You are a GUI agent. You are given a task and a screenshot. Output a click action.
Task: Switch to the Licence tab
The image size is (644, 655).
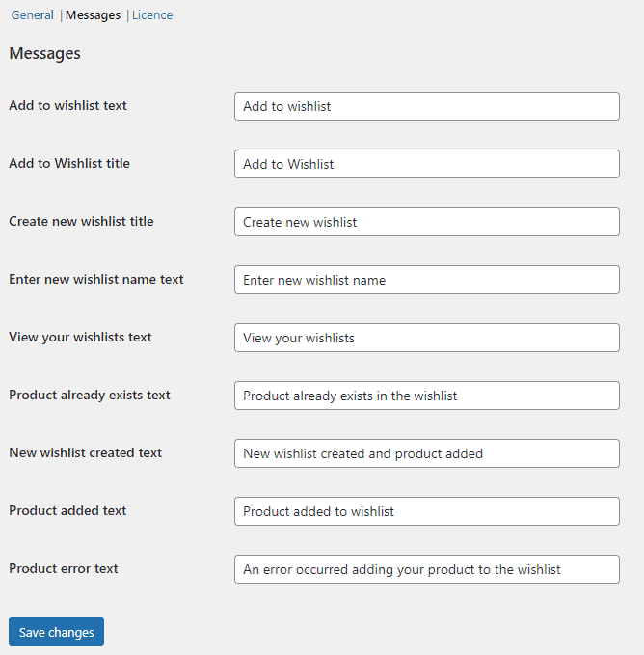(152, 15)
